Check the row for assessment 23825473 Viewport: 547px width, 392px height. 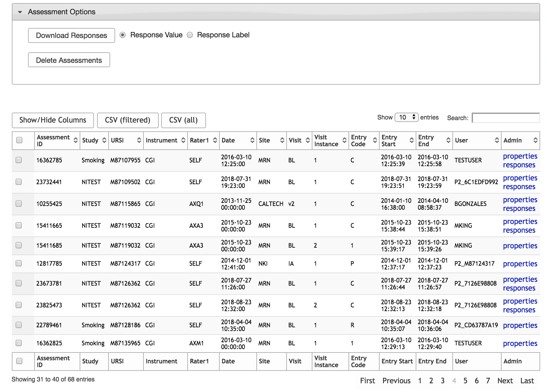(19, 305)
